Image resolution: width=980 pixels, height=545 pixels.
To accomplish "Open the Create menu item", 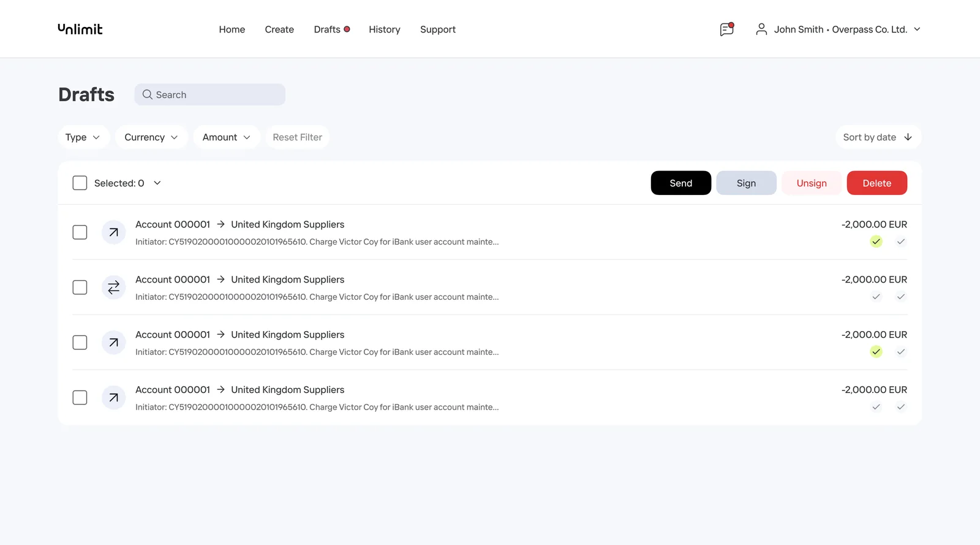I will pos(279,29).
